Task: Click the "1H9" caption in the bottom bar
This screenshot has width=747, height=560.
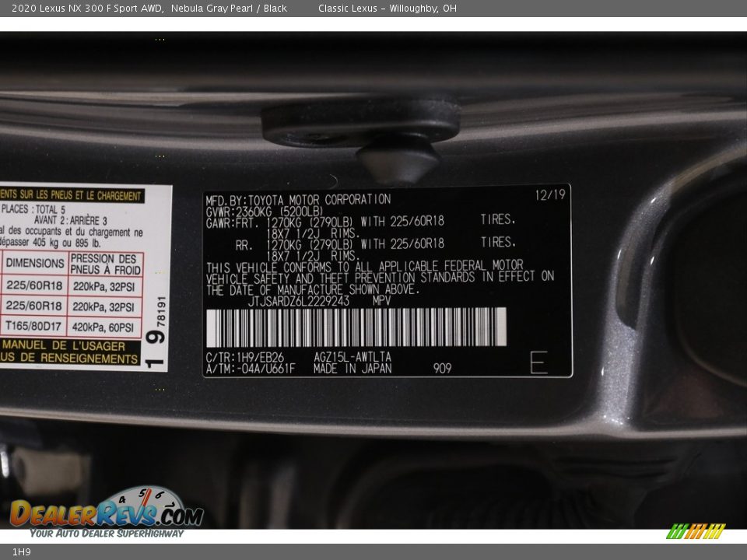Action: tap(22, 552)
